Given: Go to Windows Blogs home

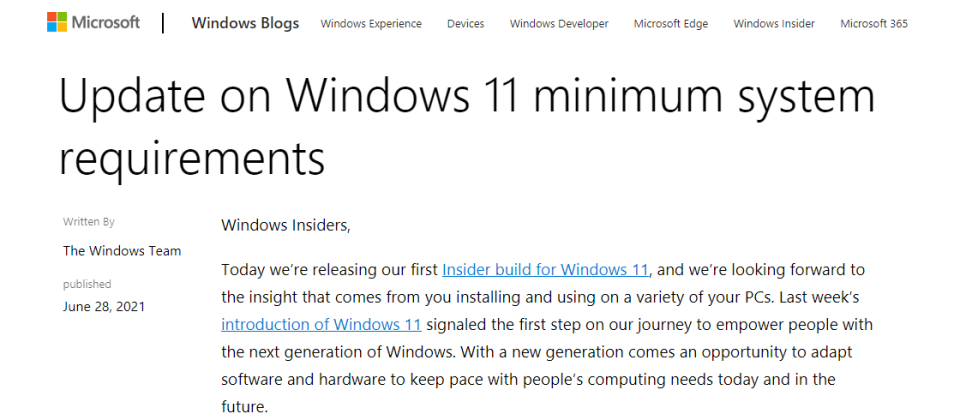Looking at the screenshot, I should point(245,23).
